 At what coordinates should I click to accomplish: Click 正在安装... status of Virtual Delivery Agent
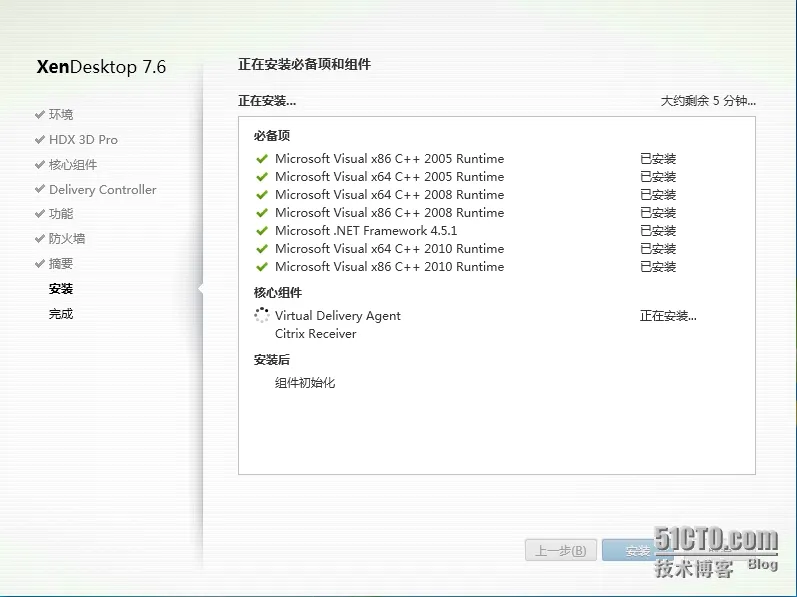click(668, 316)
